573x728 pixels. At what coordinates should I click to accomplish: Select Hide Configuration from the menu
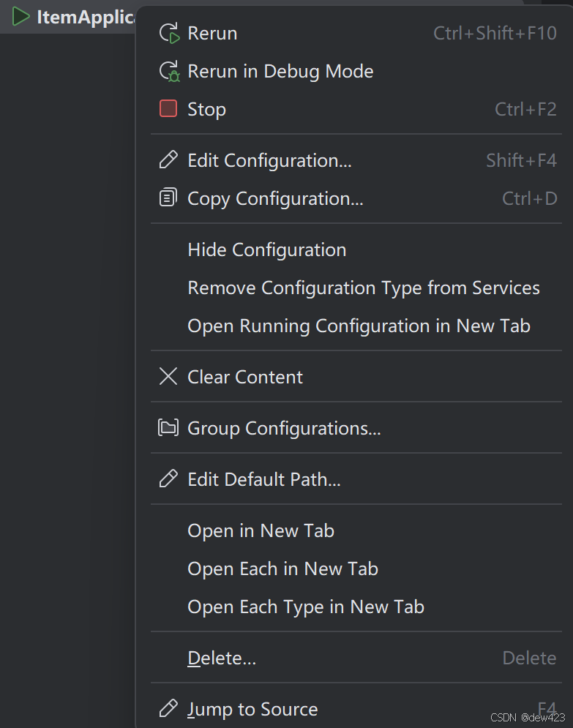point(266,249)
